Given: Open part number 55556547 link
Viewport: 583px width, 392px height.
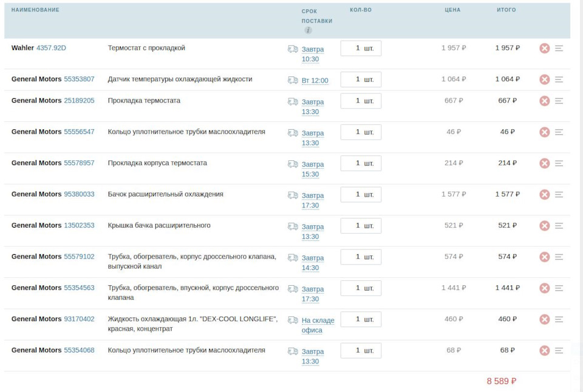Looking at the screenshot, I should click(79, 132).
